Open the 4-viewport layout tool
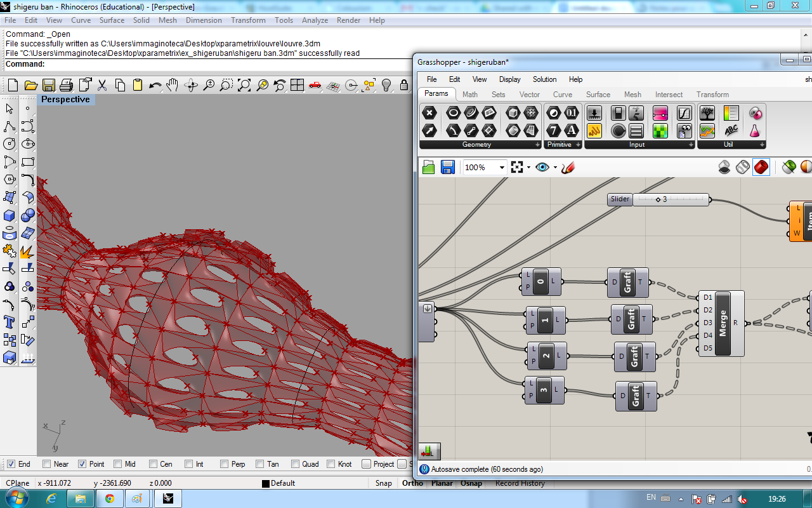This screenshot has height=508, width=812. tap(297, 85)
